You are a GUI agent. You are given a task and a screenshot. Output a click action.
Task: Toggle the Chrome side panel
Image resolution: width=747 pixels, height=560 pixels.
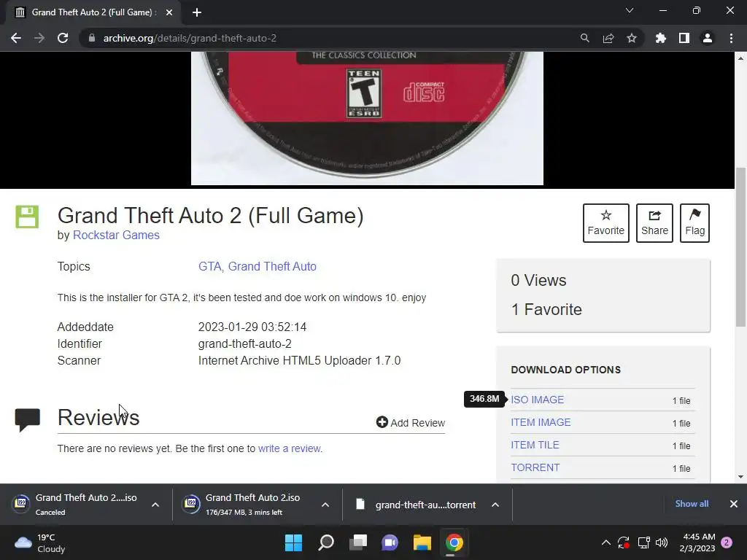pyautogui.click(x=684, y=38)
